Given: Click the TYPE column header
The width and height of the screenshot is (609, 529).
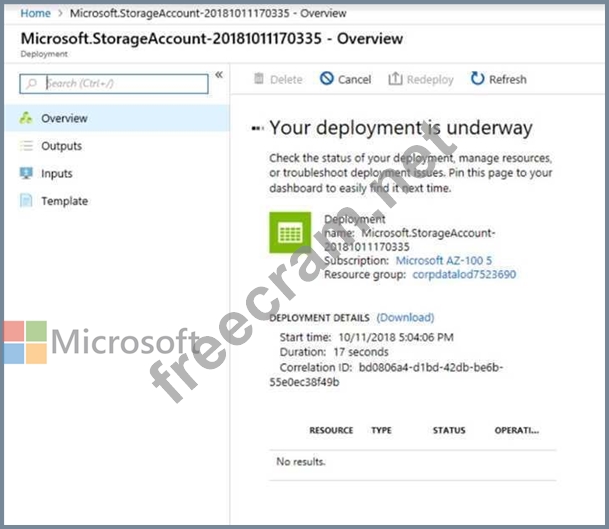Looking at the screenshot, I should (381, 430).
